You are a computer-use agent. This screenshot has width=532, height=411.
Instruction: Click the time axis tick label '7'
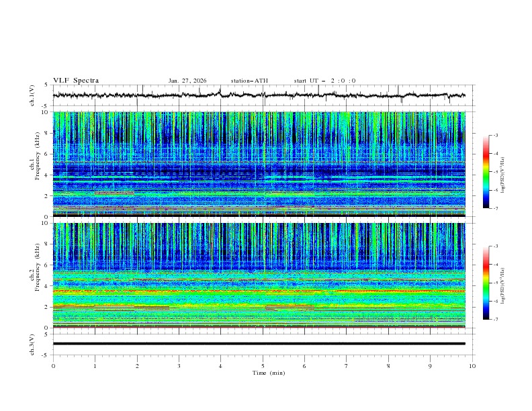(347, 366)
